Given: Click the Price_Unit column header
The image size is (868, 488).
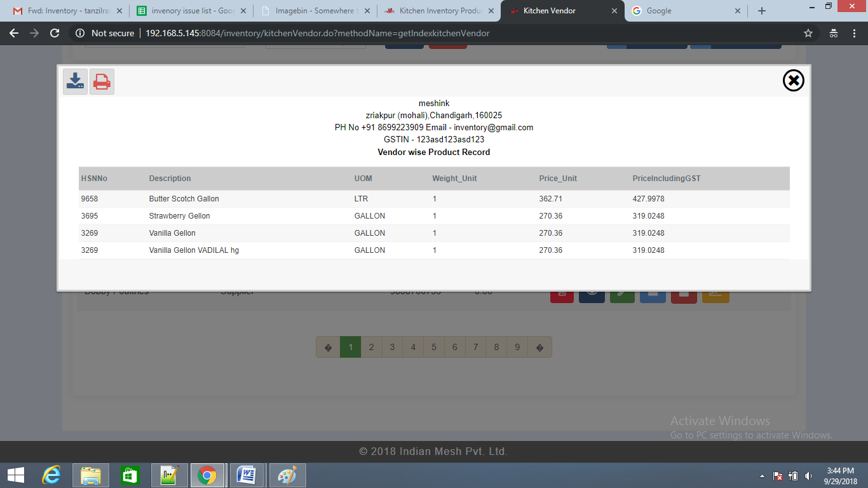Looking at the screenshot, I should pos(558,179).
